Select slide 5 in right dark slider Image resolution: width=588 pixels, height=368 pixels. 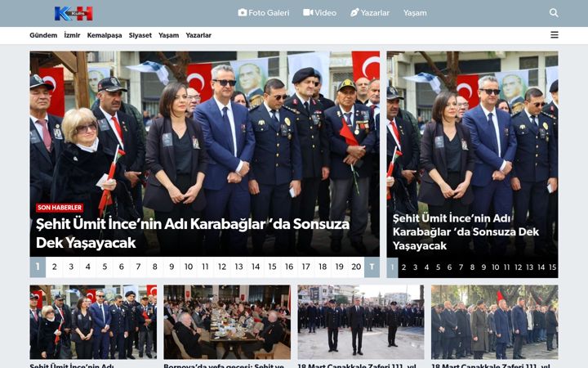click(438, 267)
